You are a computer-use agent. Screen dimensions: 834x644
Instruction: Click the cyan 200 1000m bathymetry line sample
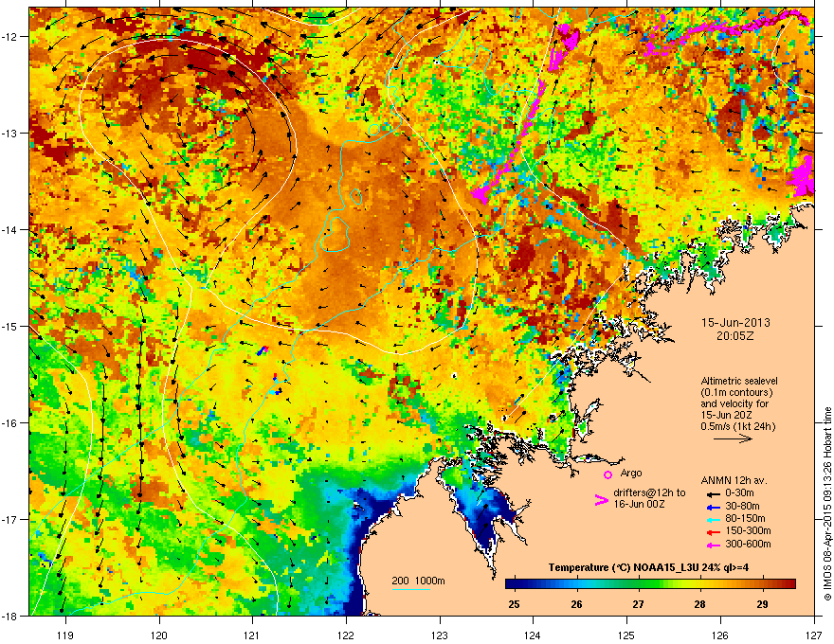(x=411, y=589)
